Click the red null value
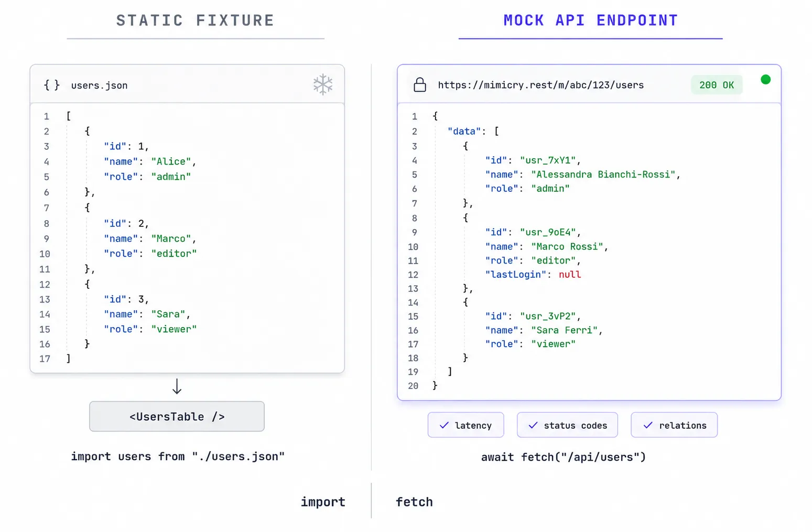The height and width of the screenshot is (532, 812). [570, 275]
